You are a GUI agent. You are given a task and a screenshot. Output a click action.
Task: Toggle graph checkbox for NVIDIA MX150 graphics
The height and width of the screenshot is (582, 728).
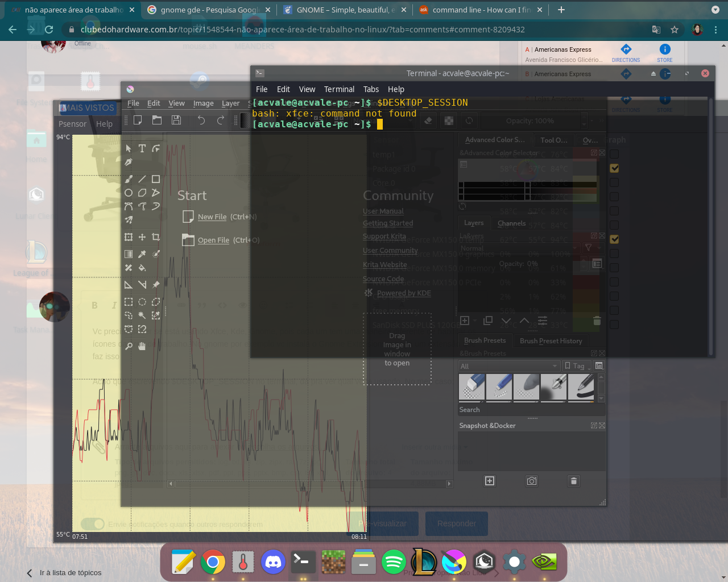(x=614, y=253)
